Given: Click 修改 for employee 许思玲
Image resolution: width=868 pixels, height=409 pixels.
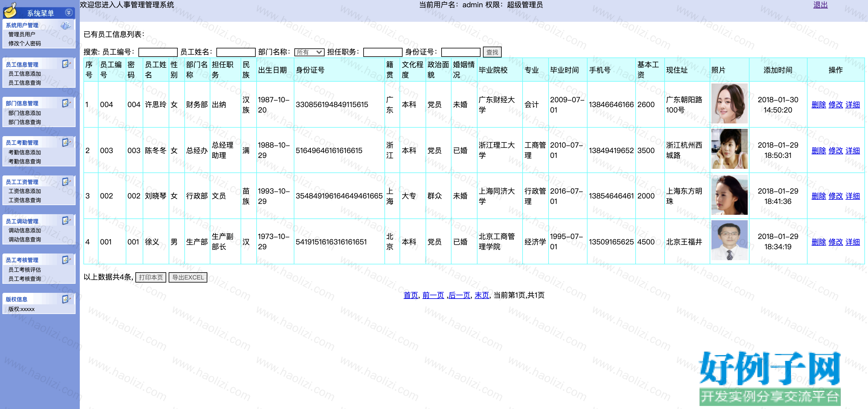Looking at the screenshot, I should 836,105.
